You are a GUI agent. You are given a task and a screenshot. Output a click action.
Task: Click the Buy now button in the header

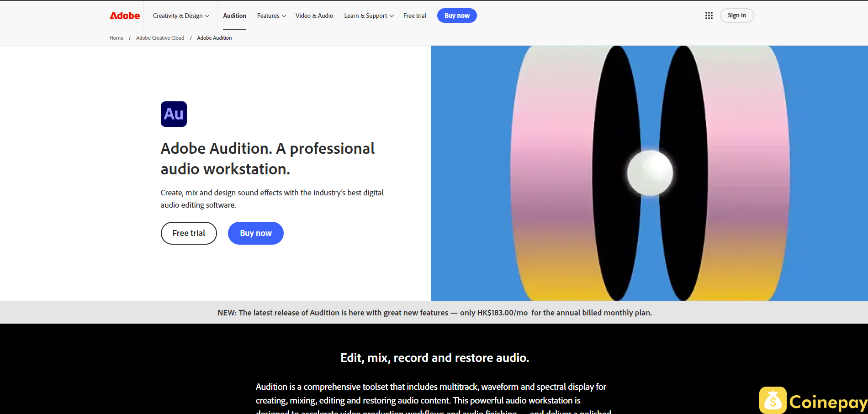pyautogui.click(x=457, y=16)
